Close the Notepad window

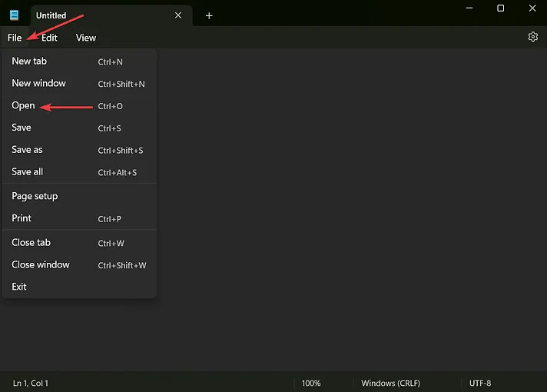pos(532,8)
